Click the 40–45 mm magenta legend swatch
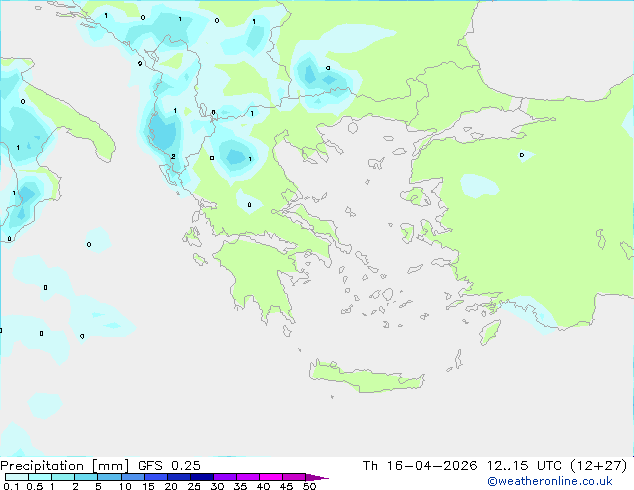 click(x=271, y=477)
